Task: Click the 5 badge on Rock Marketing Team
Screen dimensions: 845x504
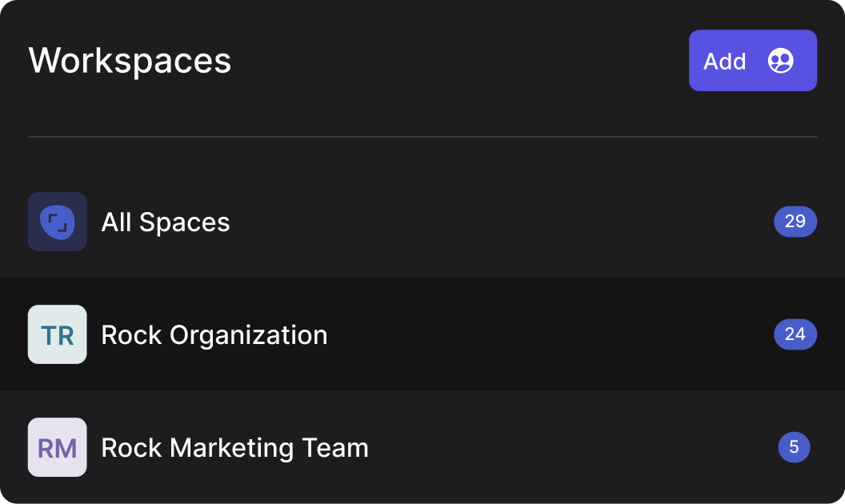Action: click(x=794, y=447)
